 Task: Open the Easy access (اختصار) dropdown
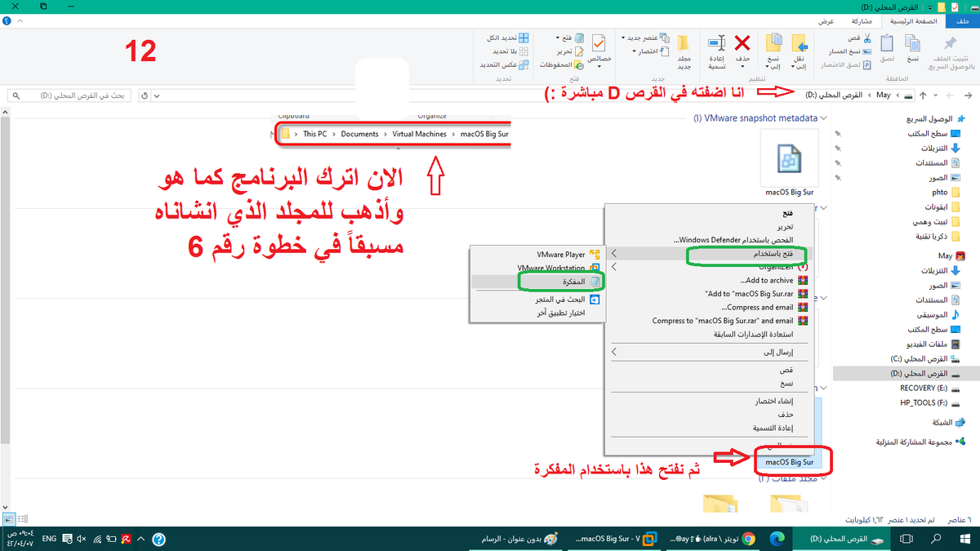(651, 51)
